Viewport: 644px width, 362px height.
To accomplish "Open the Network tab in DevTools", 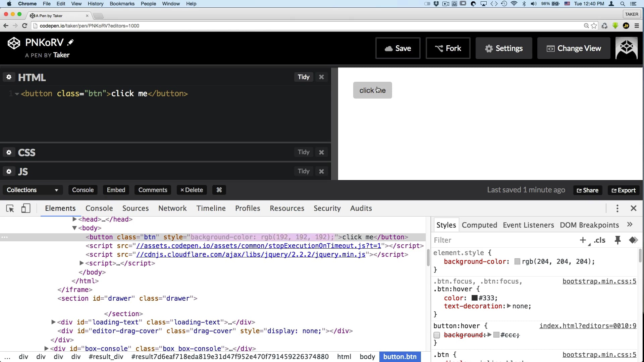I will click(172, 208).
